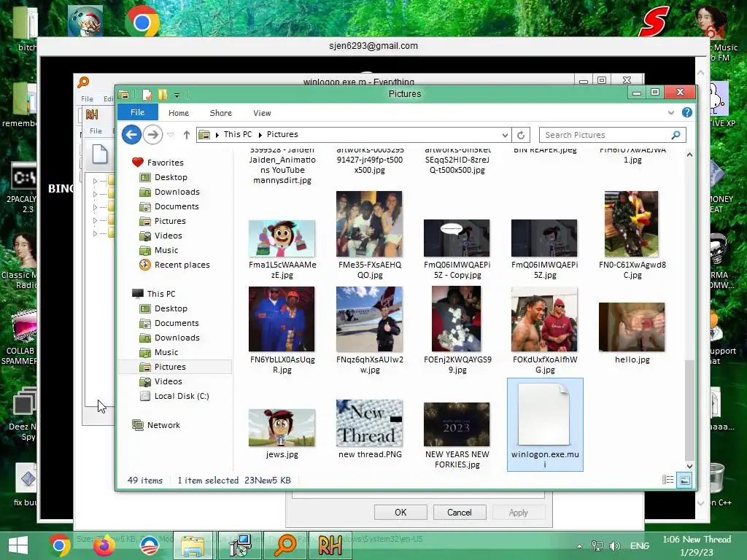Open Everything search taskbar button
747x560 pixels.
[285, 545]
